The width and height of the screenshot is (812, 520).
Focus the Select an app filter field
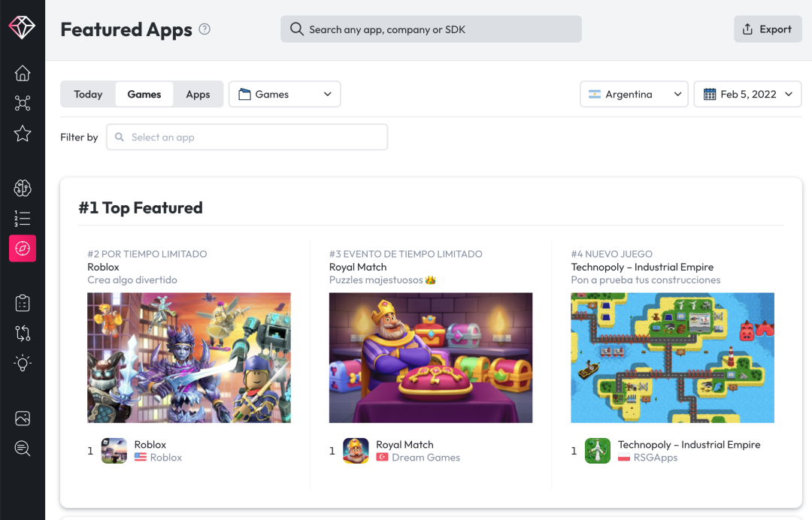coord(247,138)
